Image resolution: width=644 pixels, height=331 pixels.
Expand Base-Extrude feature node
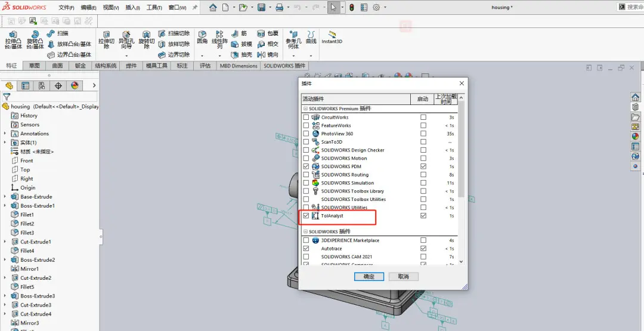click(x=5, y=197)
